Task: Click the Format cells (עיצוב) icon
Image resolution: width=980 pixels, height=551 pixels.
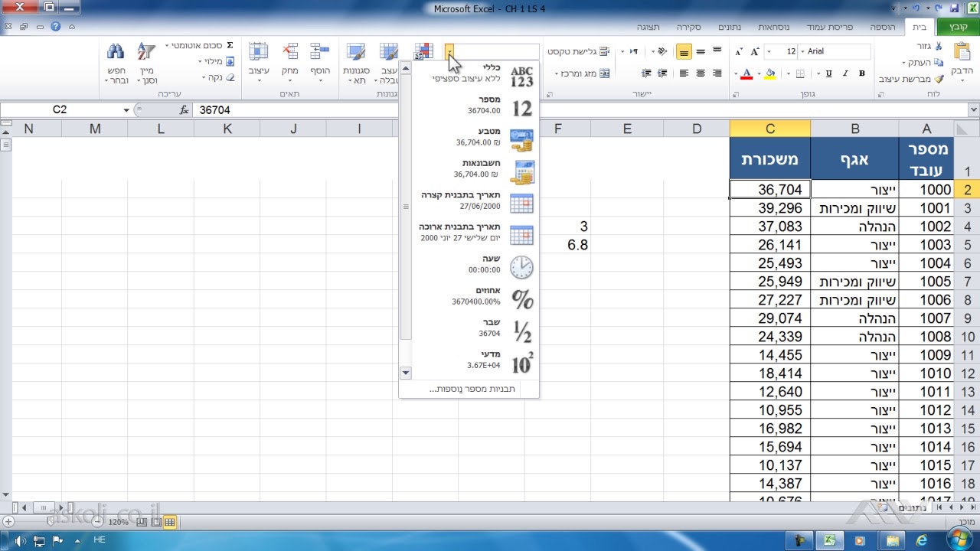Action: 259,51
